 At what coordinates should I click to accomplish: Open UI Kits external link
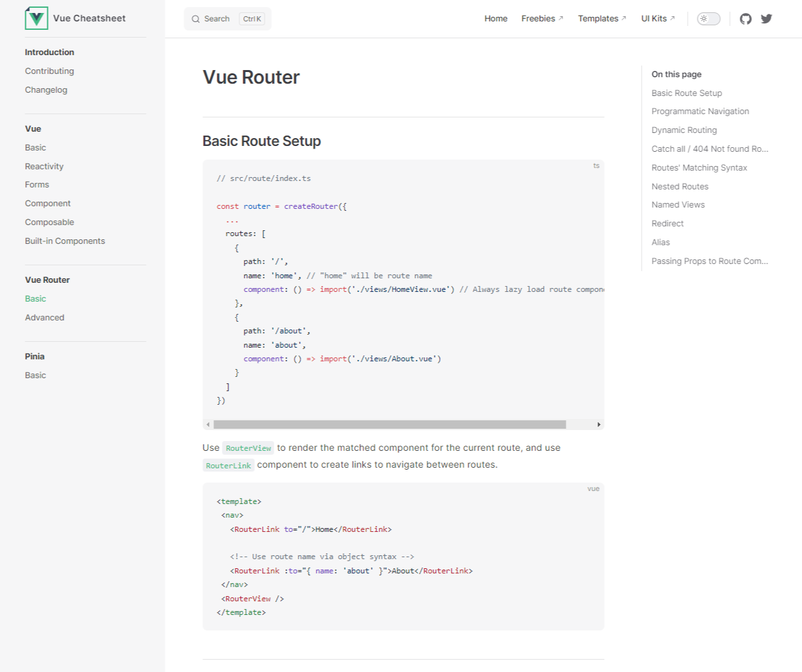658,19
